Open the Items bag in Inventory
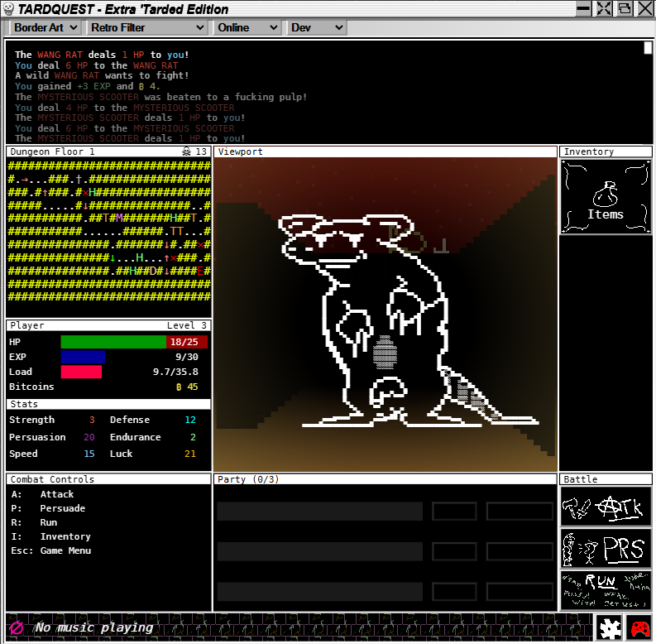This screenshot has width=656, height=644. (605, 197)
